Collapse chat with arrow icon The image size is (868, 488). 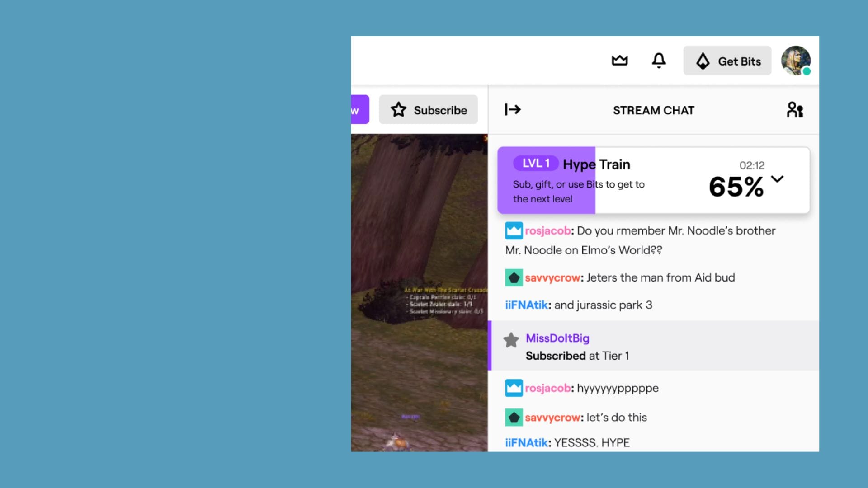pyautogui.click(x=513, y=109)
